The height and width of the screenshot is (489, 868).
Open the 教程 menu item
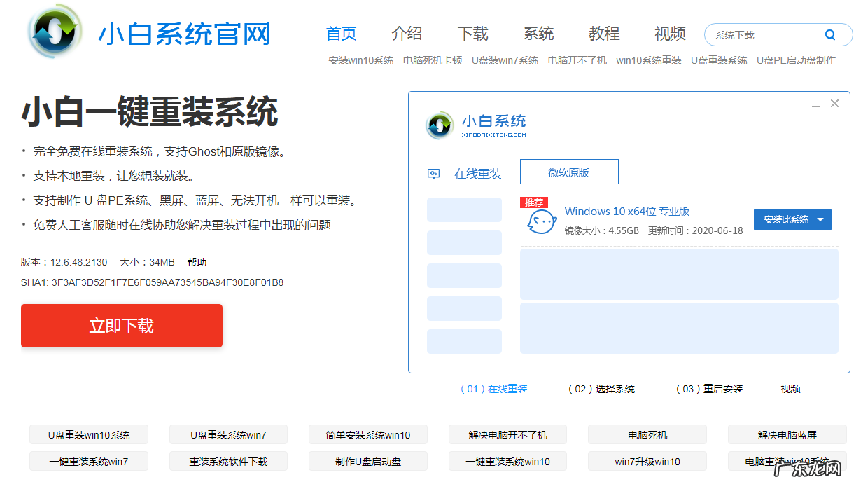(603, 33)
